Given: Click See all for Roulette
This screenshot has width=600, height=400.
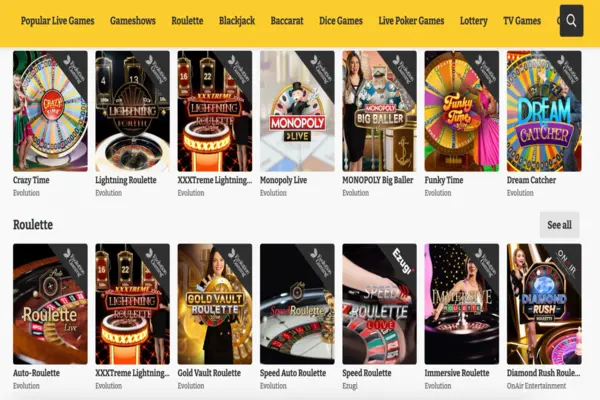Looking at the screenshot, I should point(559,225).
